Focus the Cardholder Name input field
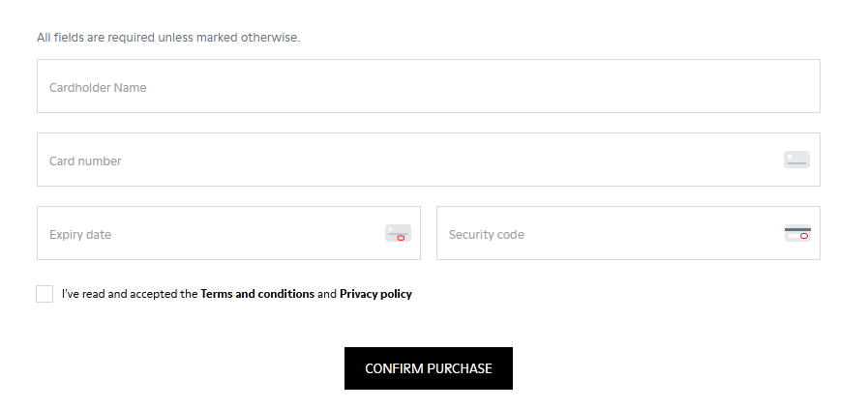The height and width of the screenshot is (409, 868). click(x=428, y=86)
